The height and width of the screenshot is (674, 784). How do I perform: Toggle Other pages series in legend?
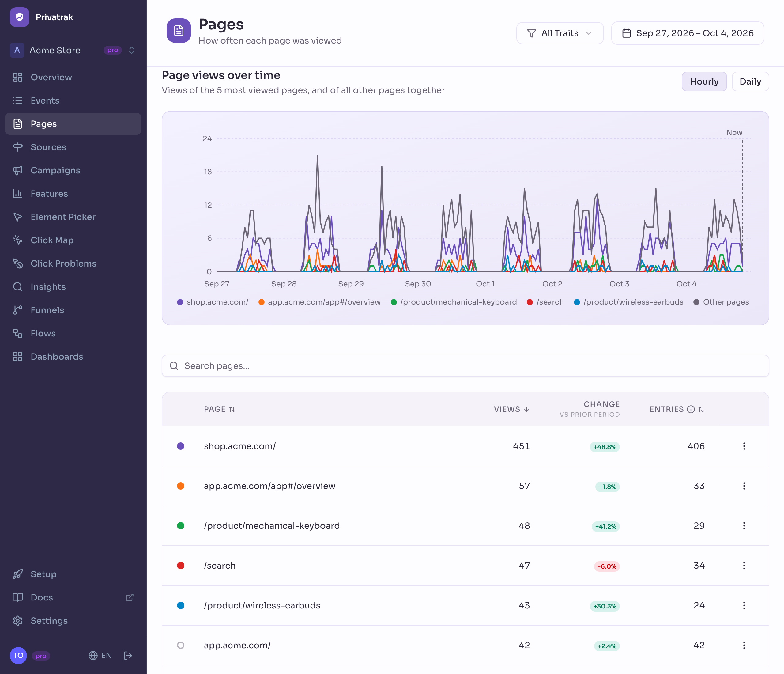(721, 302)
